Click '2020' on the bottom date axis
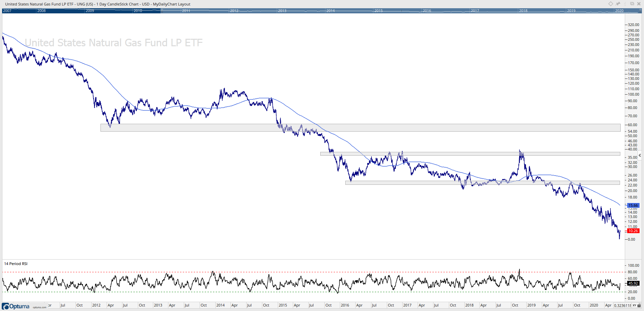The width and height of the screenshot is (644, 311). [x=594, y=305]
